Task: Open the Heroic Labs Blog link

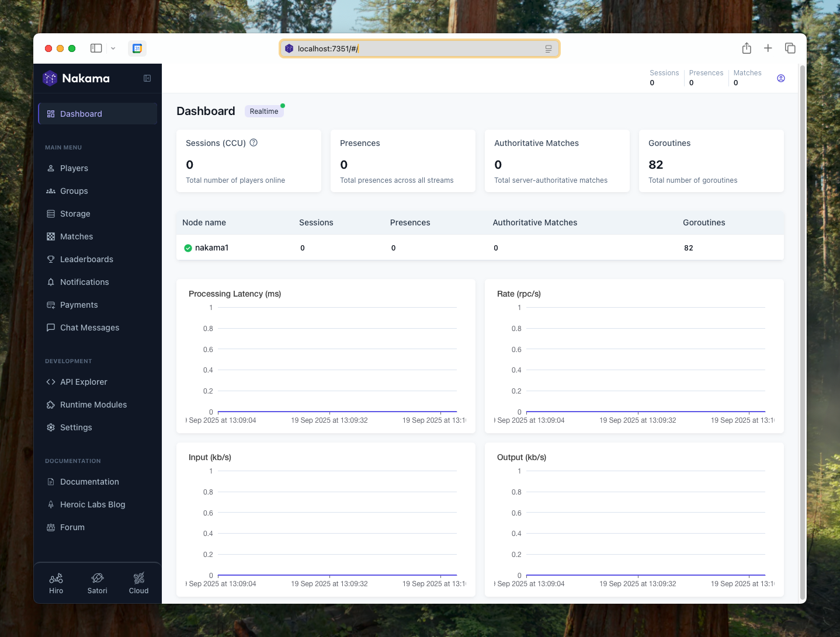Action: click(x=92, y=504)
